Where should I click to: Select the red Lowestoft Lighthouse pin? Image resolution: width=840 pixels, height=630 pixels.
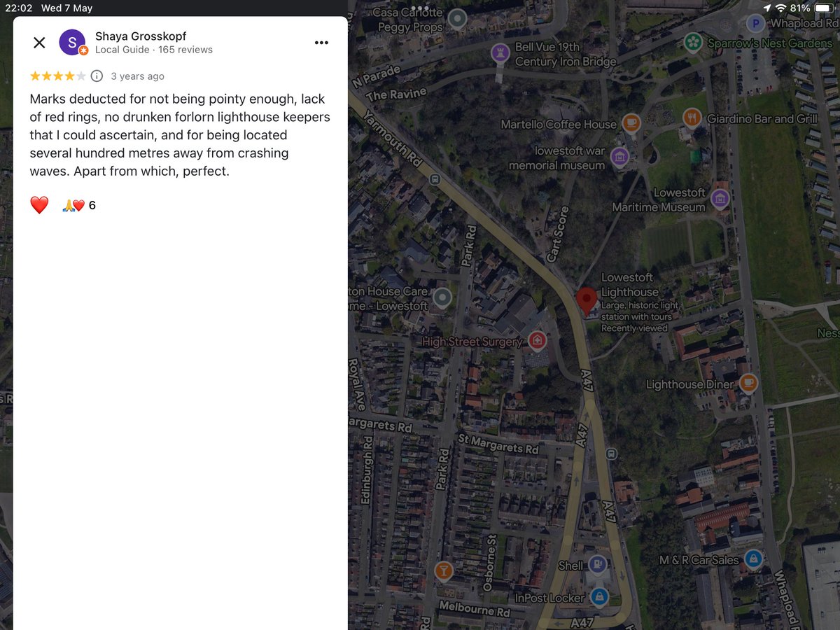[587, 301]
